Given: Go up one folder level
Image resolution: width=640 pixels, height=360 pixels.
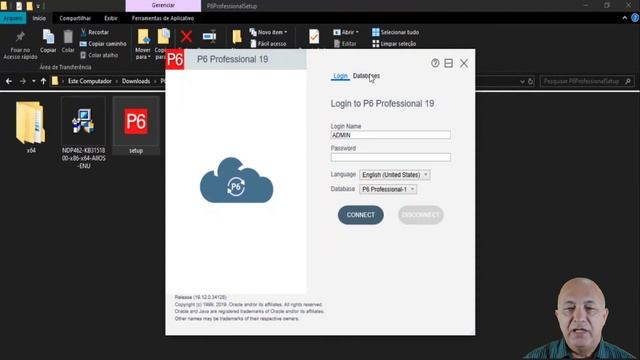Looking at the screenshot, I should tap(43, 81).
